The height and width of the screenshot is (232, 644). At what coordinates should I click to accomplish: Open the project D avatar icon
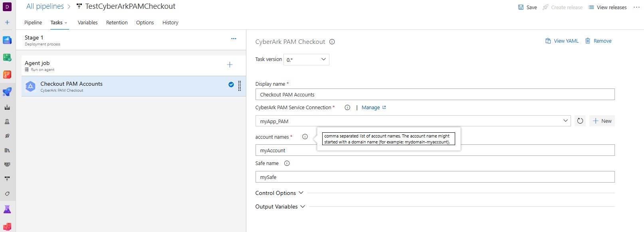[7, 7]
